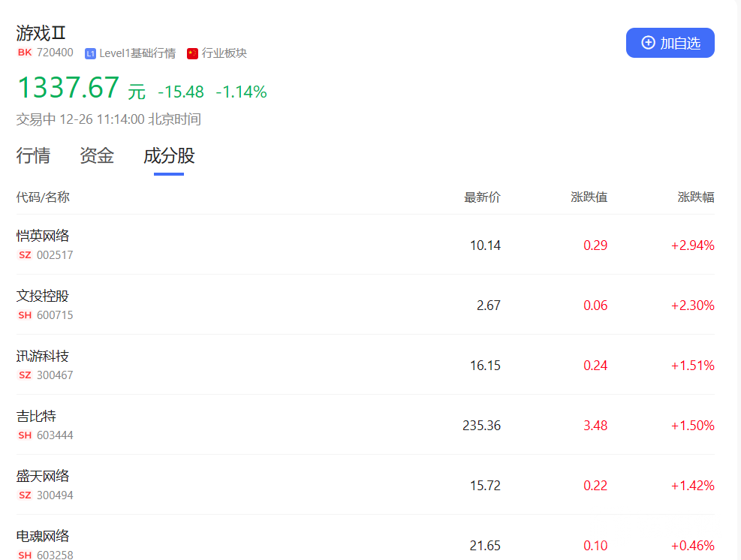741x560 pixels.
Task: Select the 成分股 tab
Action: click(169, 156)
